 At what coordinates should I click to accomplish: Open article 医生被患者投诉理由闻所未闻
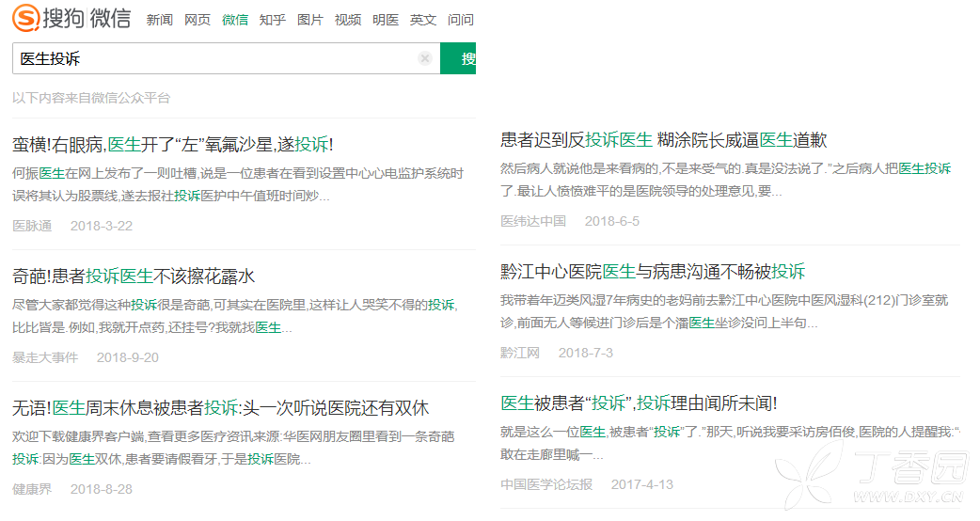coord(639,403)
